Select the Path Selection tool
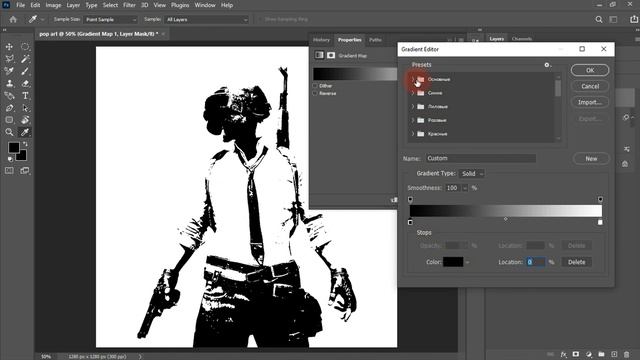The height and width of the screenshot is (360, 640). [x=25, y=108]
